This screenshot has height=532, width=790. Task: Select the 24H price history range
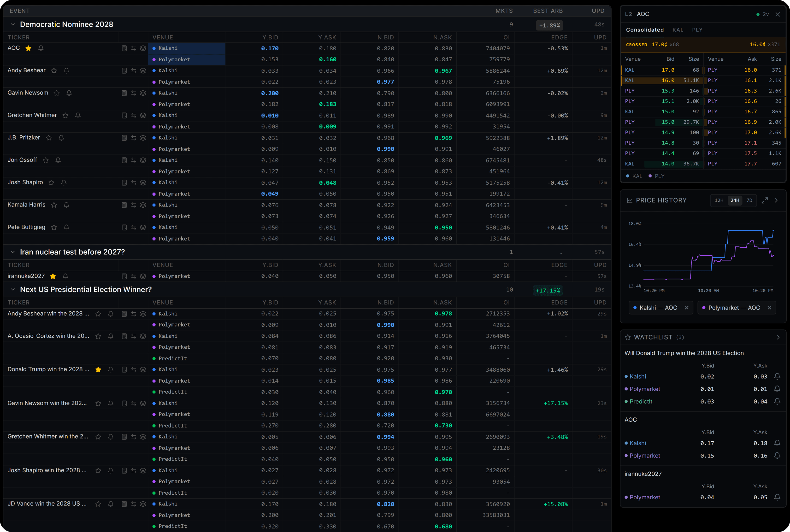pos(735,200)
